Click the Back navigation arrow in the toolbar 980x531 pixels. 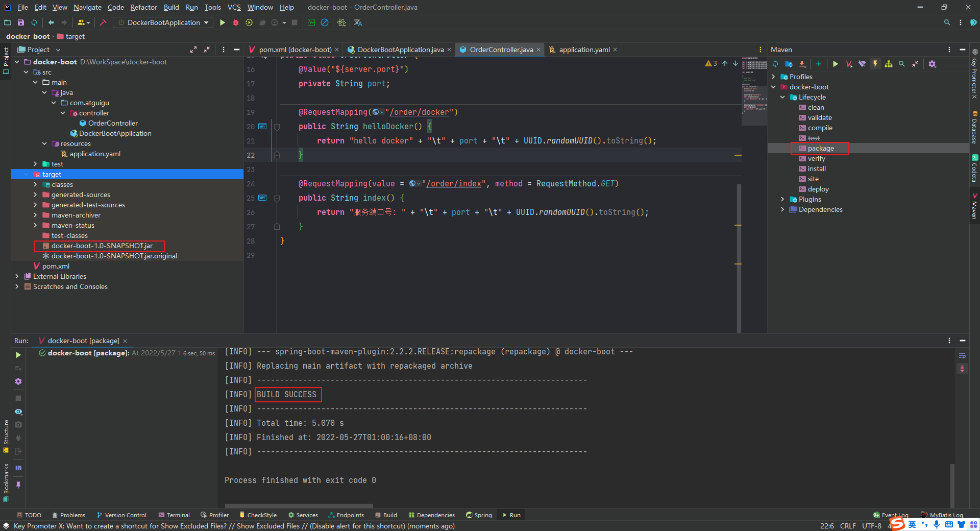(51, 22)
